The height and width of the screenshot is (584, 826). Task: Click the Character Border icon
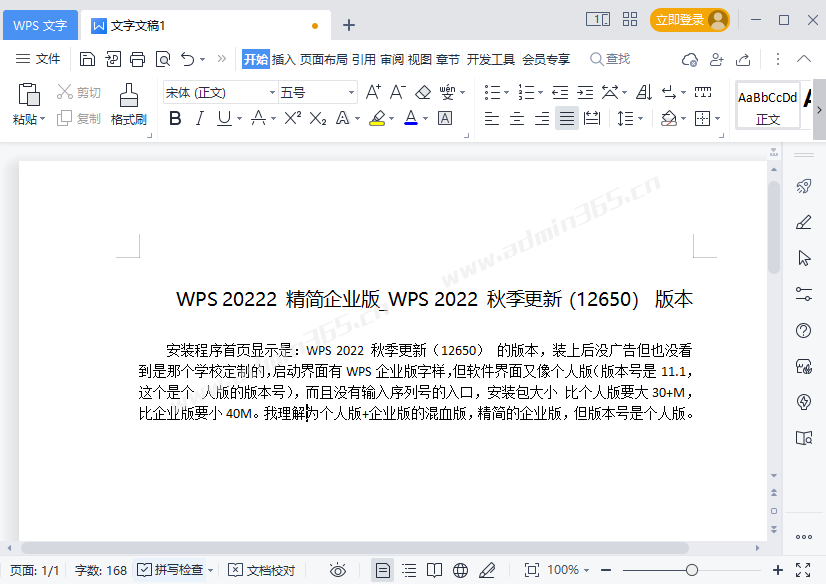445,118
